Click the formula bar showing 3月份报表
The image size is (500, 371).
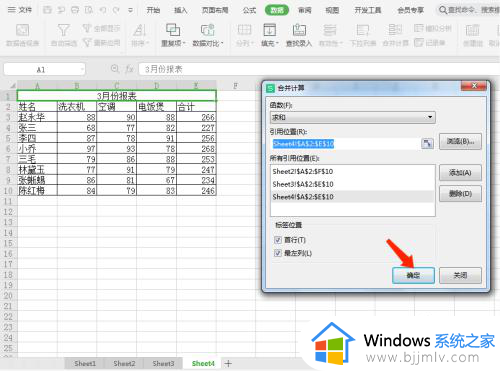(x=319, y=69)
